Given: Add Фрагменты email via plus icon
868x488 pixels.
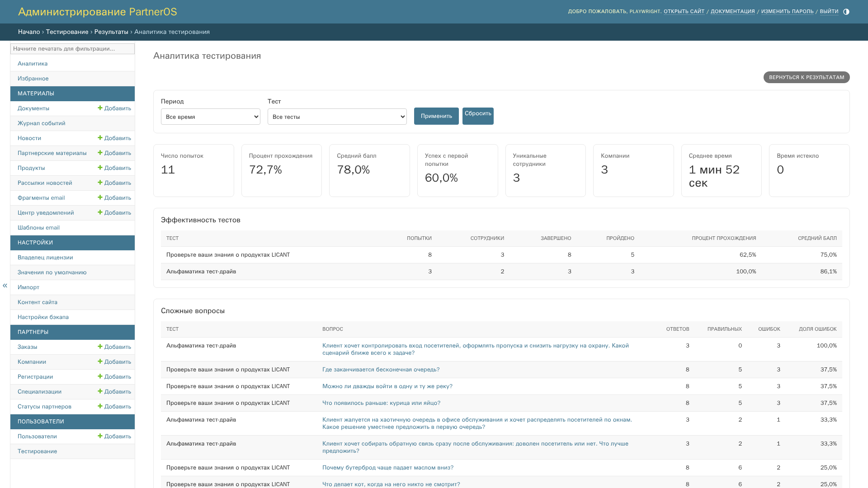Looking at the screenshot, I should (114, 198).
